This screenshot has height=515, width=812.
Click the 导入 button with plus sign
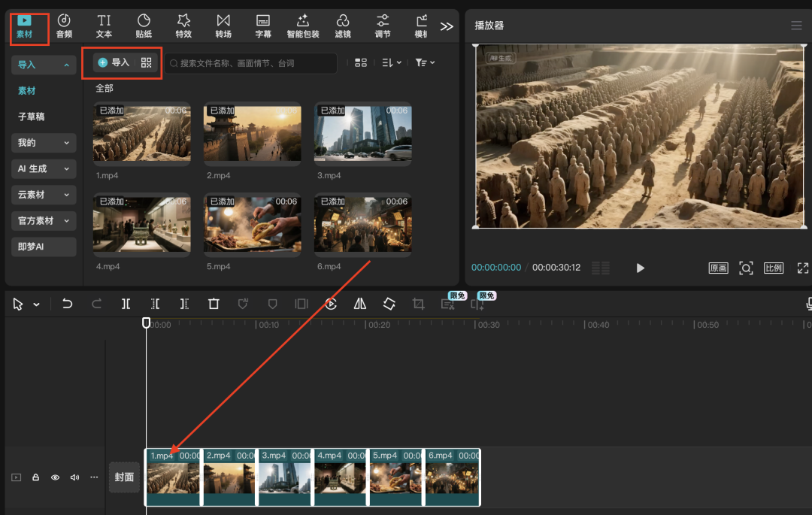coord(114,62)
